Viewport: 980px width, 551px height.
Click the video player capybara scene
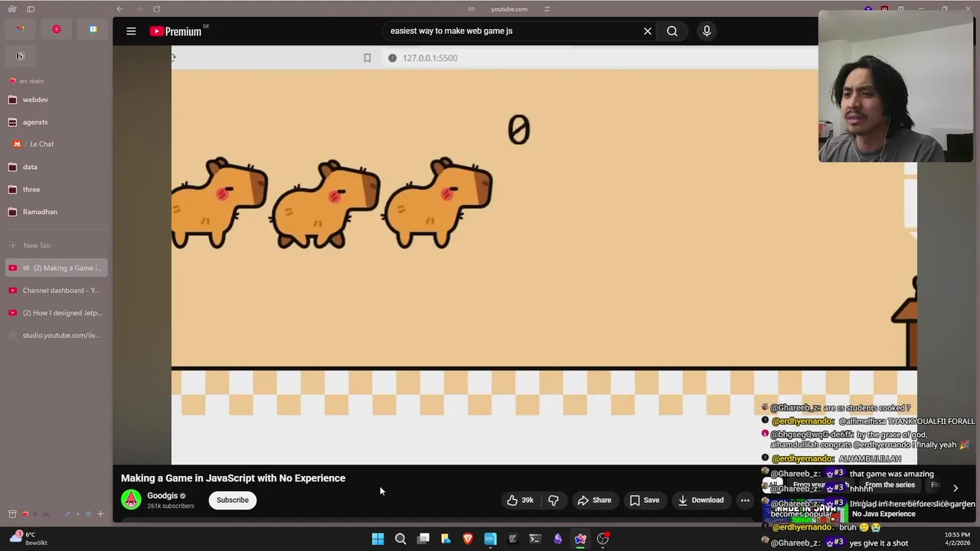click(x=544, y=255)
